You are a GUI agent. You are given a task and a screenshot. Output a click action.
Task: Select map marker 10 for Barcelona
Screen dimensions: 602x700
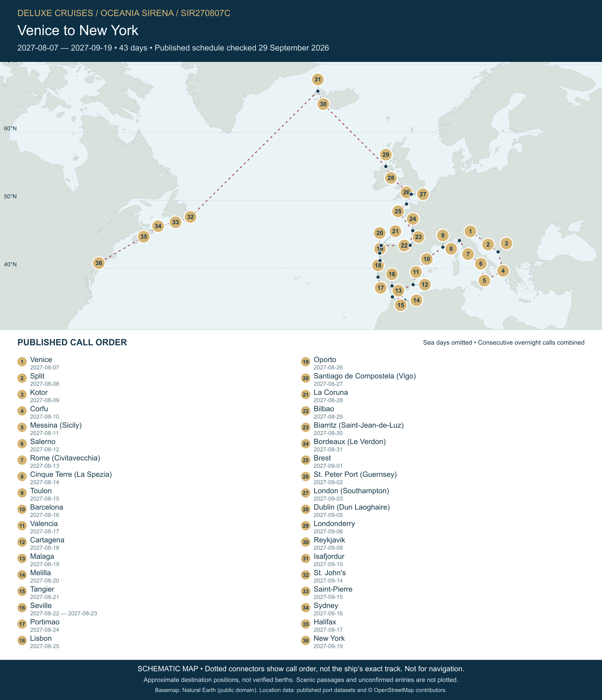(427, 259)
